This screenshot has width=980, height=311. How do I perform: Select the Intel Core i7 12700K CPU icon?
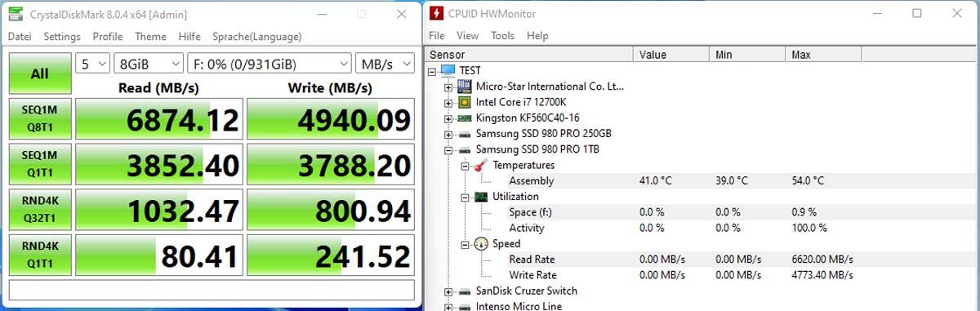[x=464, y=102]
